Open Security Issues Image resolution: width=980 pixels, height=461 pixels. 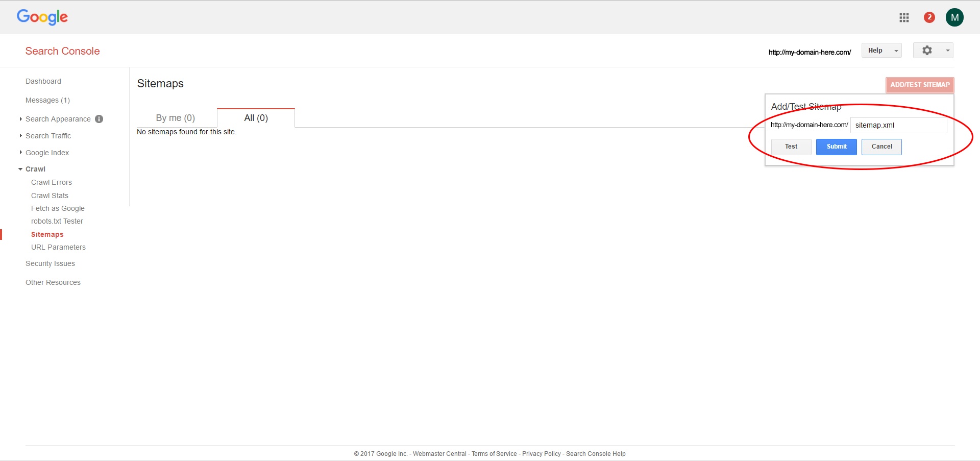50,263
